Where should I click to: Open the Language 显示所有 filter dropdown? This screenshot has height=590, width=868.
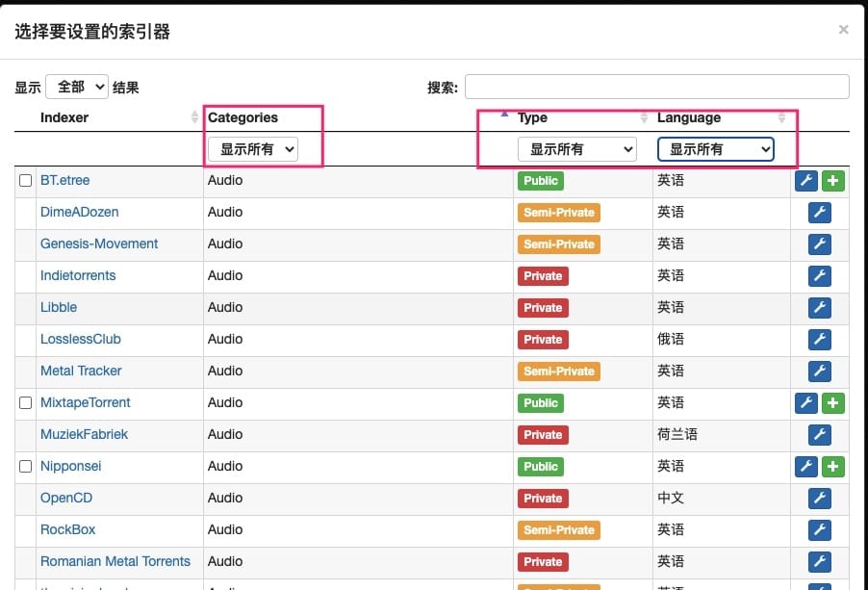(715, 149)
